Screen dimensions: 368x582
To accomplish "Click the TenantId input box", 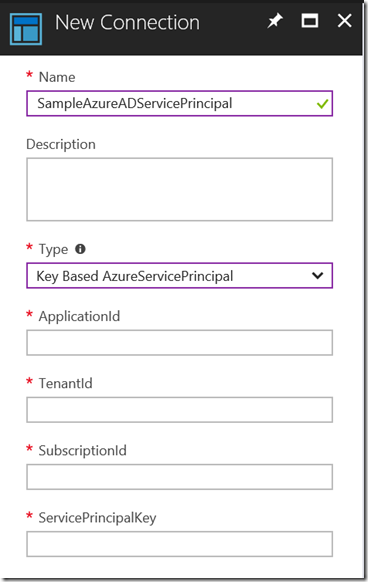I will coord(179,410).
